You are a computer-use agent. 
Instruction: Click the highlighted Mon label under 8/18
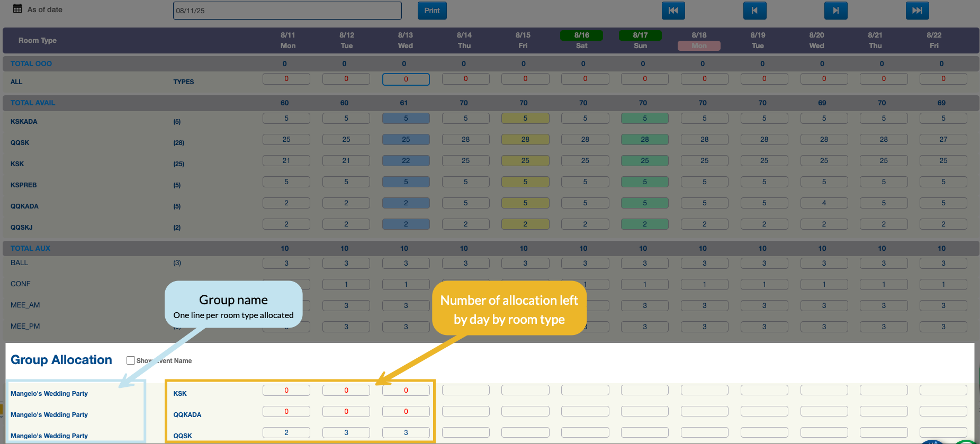(699, 46)
